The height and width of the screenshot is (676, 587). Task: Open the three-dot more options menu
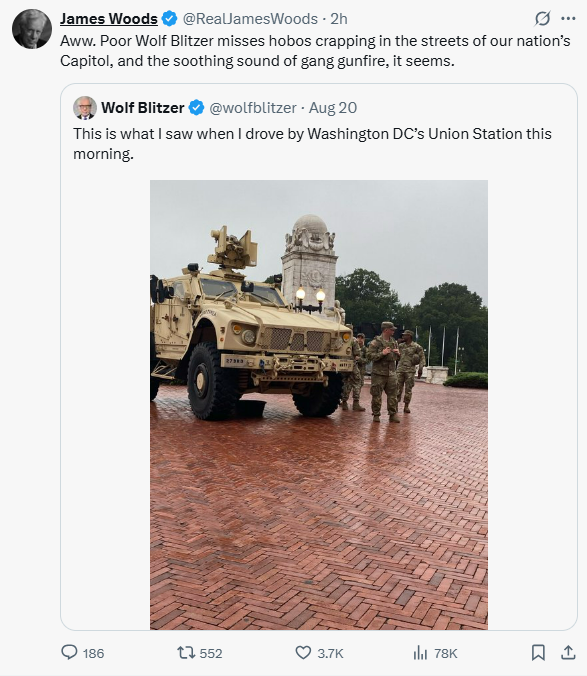pos(568,19)
